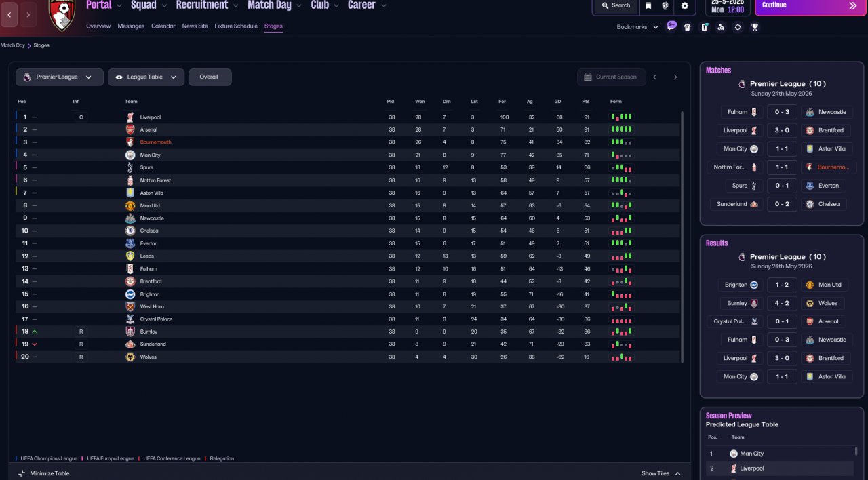Image resolution: width=868 pixels, height=480 pixels.
Task: Click the bookmark icon beside Search
Action: (x=648, y=5)
